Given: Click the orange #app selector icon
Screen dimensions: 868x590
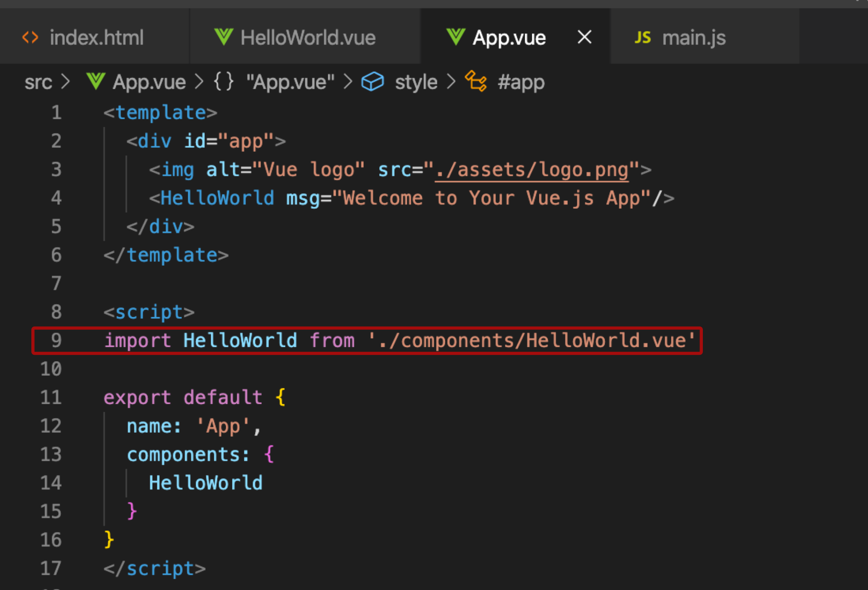Looking at the screenshot, I should (476, 81).
